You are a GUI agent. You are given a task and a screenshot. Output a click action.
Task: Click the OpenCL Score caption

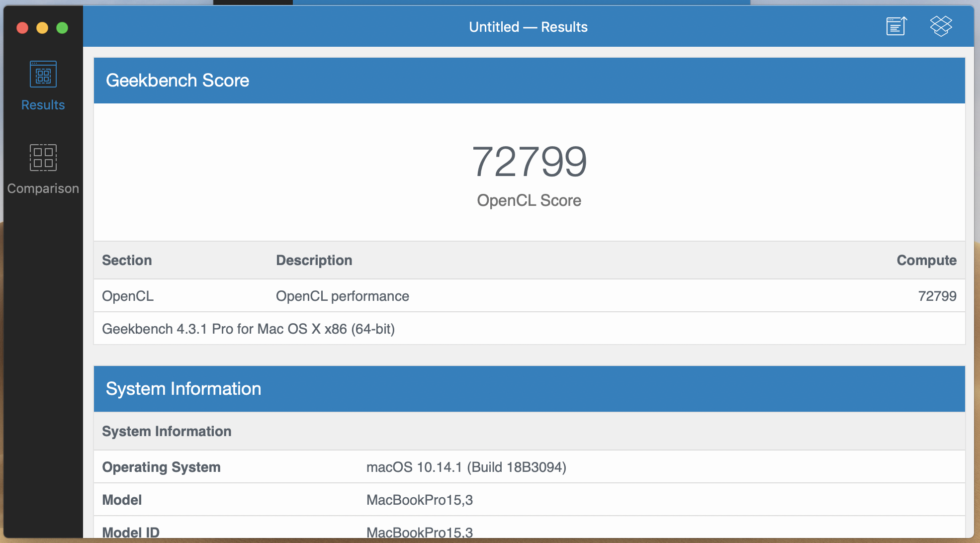pos(529,200)
